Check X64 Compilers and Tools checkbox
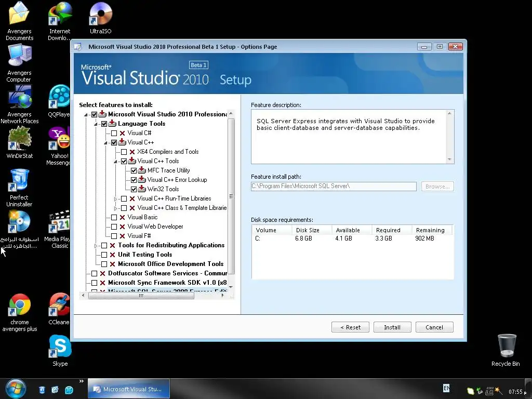This screenshot has height=399, width=532. 124,152
